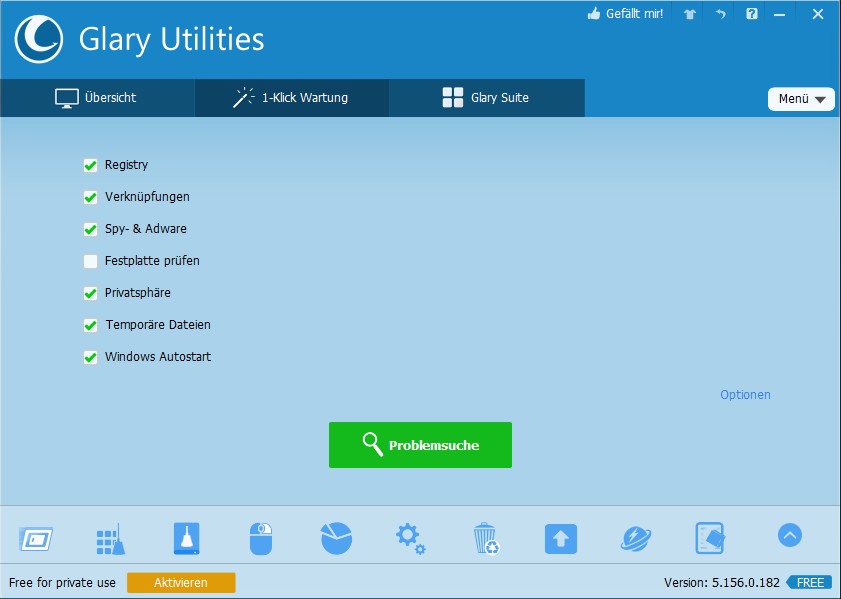
Task: Open the planet browser assistant icon
Action: point(635,539)
